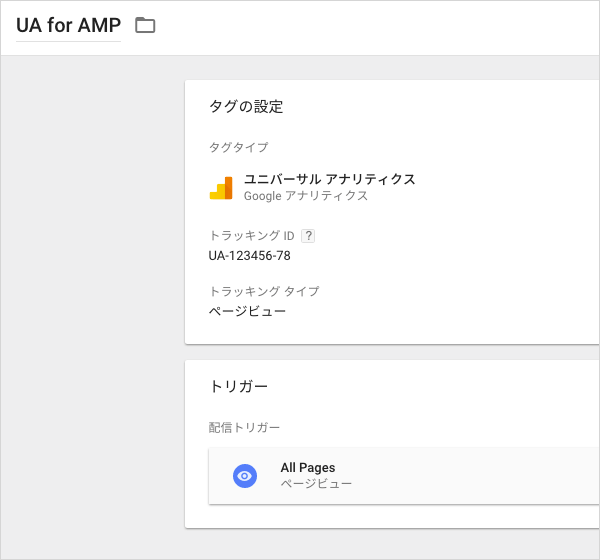Image resolution: width=600 pixels, height=560 pixels.
Task: Click the tracking ID value 'UA-123456-78'
Action: coord(249,255)
